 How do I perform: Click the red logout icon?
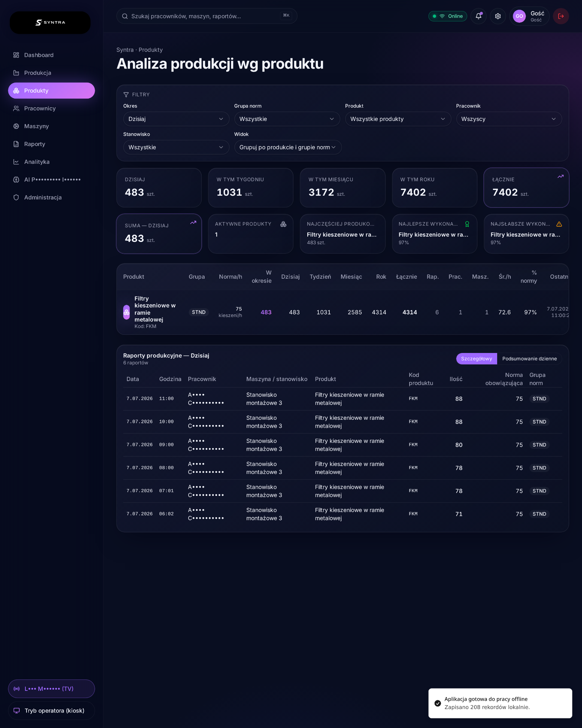561,16
